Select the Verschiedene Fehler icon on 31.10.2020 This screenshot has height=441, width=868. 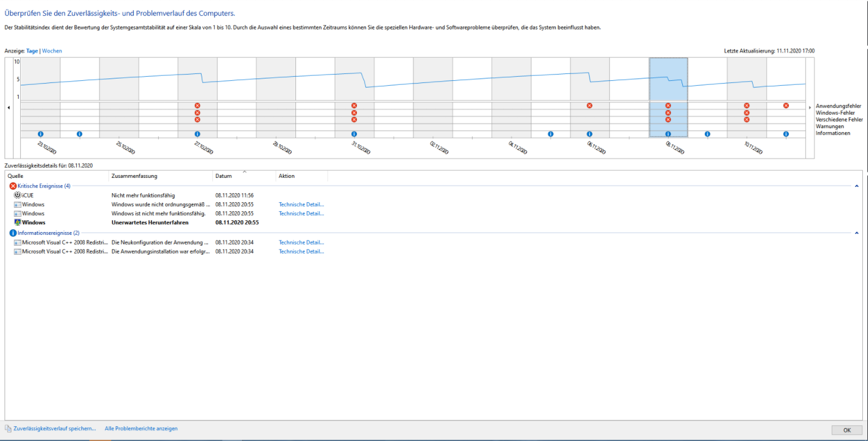pyautogui.click(x=354, y=120)
